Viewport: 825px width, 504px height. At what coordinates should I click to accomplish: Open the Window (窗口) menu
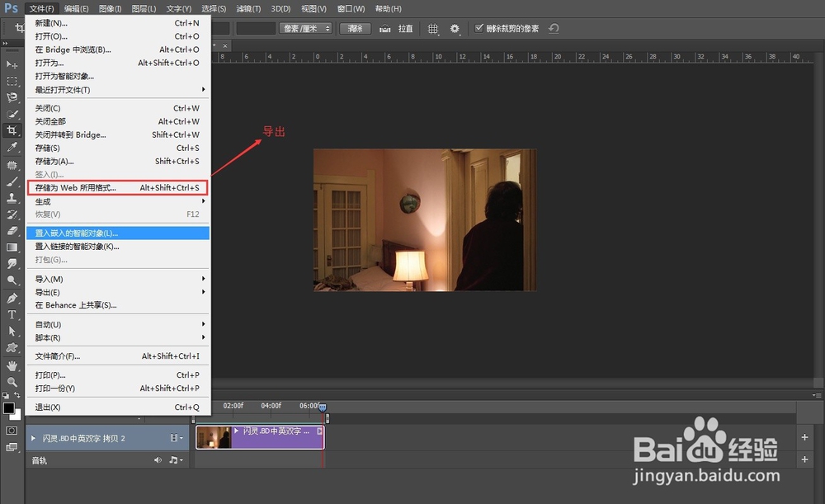pos(351,8)
